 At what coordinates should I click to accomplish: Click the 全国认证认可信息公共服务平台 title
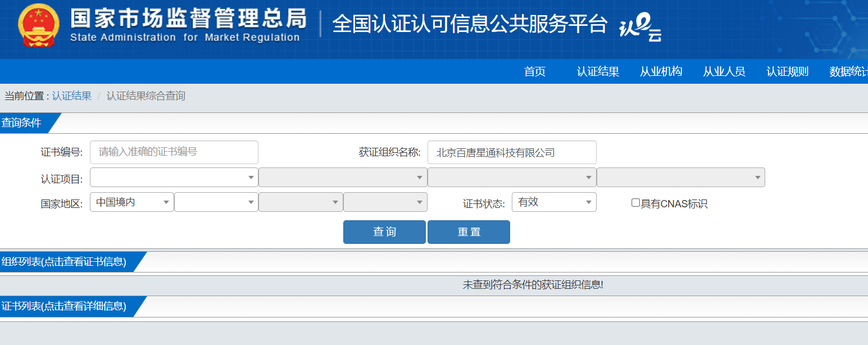click(x=470, y=24)
